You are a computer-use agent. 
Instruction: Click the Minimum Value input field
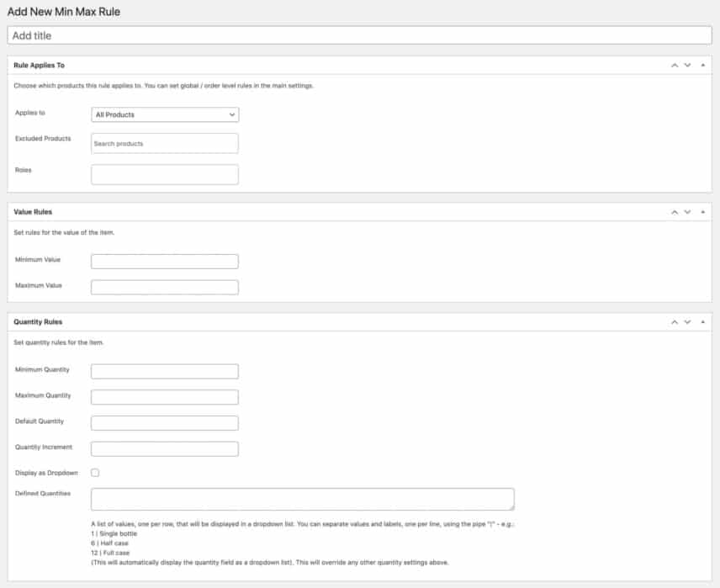click(164, 261)
